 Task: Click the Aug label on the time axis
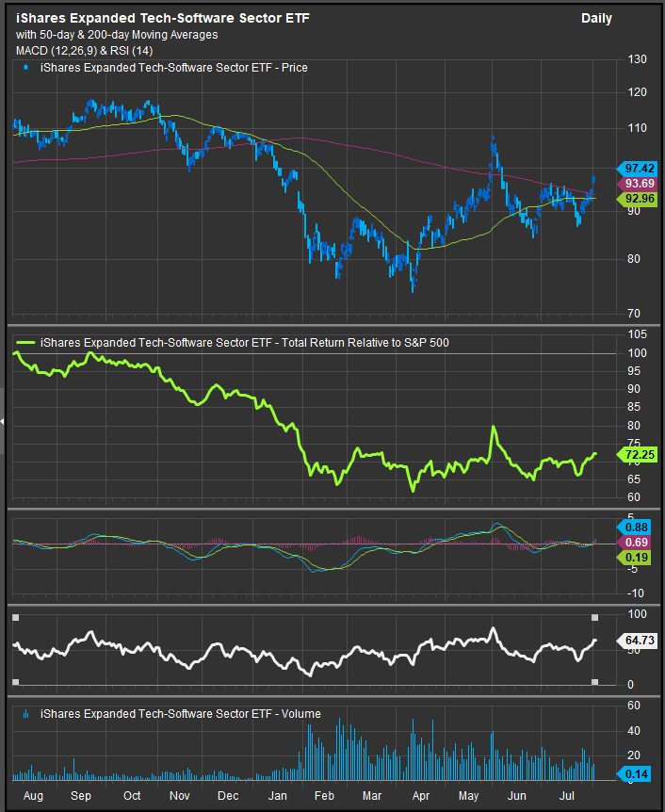pos(33,796)
